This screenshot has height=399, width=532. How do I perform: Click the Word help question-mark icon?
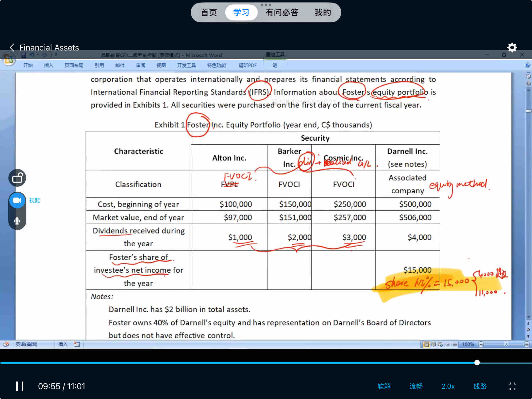click(528, 65)
